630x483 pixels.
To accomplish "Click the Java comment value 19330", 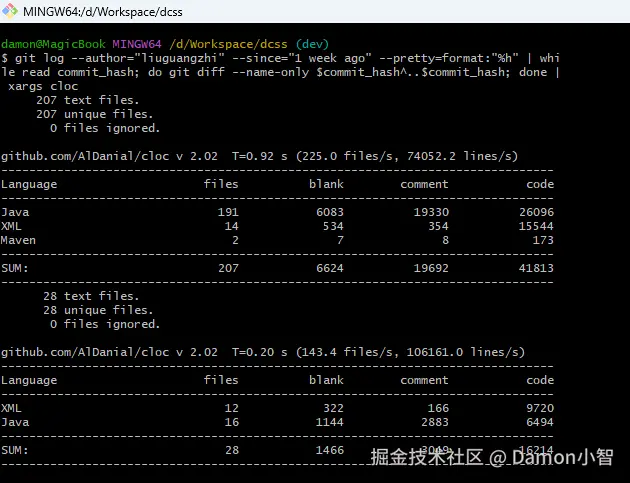I will 432,212.
